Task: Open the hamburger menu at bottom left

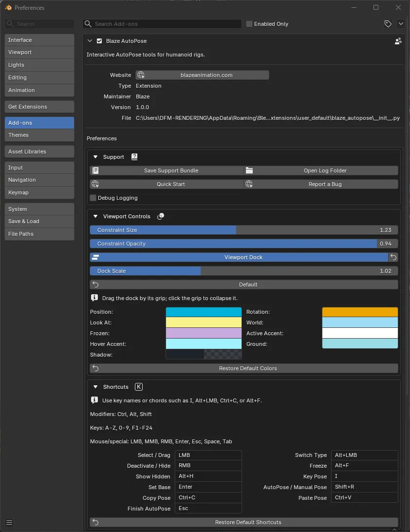Action: pos(10,522)
